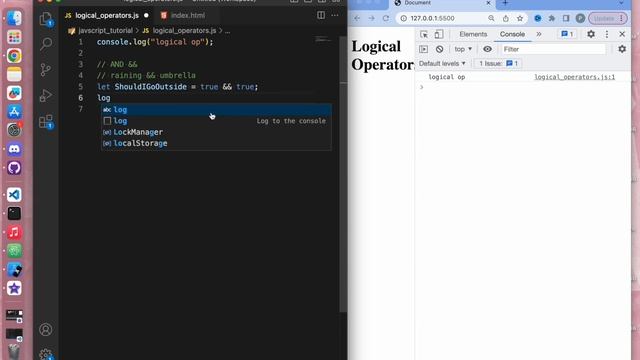Screen dimensions: 640x360
Task: Open logical_operators.js:1 source link
Action: (x=574, y=77)
